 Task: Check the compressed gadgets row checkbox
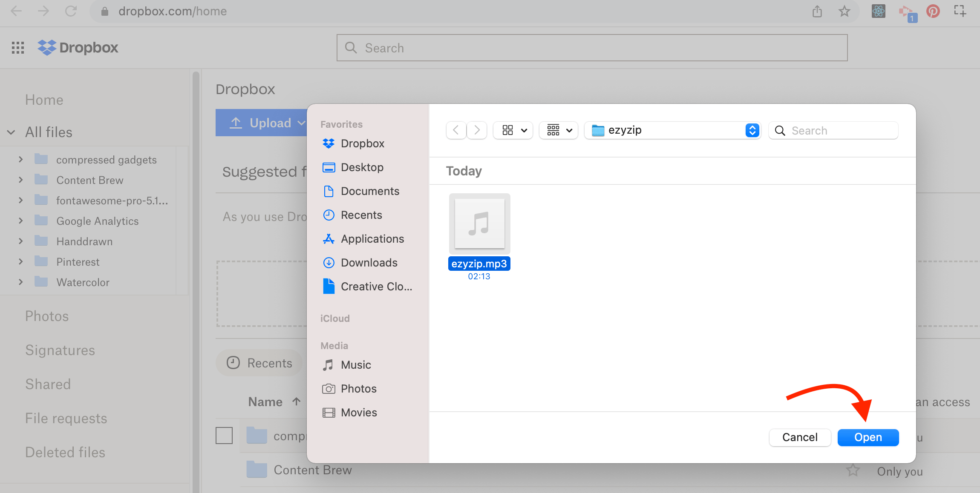(x=224, y=436)
